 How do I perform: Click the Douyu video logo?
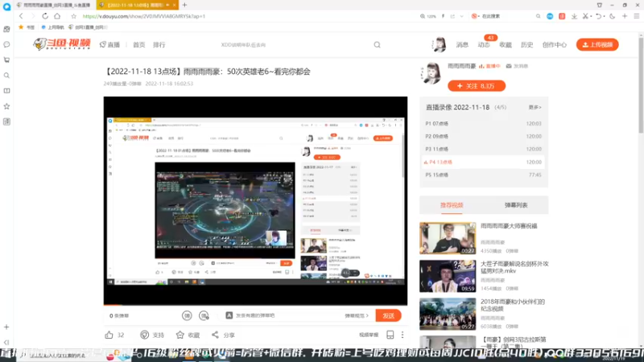(x=62, y=44)
